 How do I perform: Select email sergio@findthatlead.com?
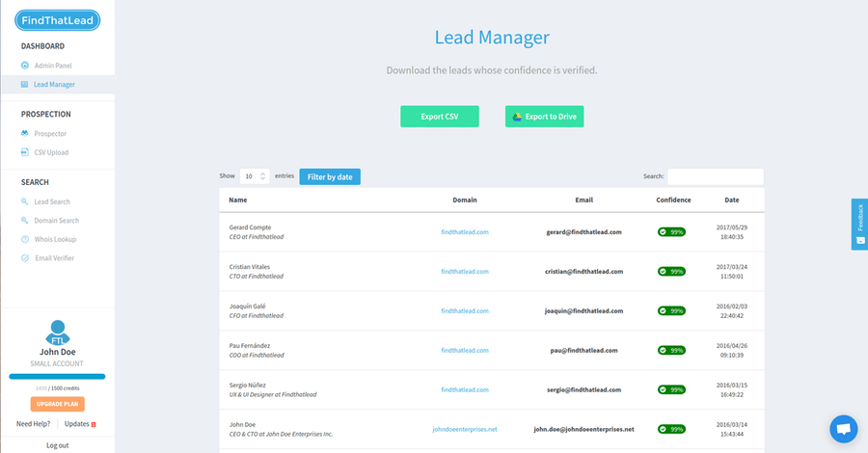coord(584,389)
